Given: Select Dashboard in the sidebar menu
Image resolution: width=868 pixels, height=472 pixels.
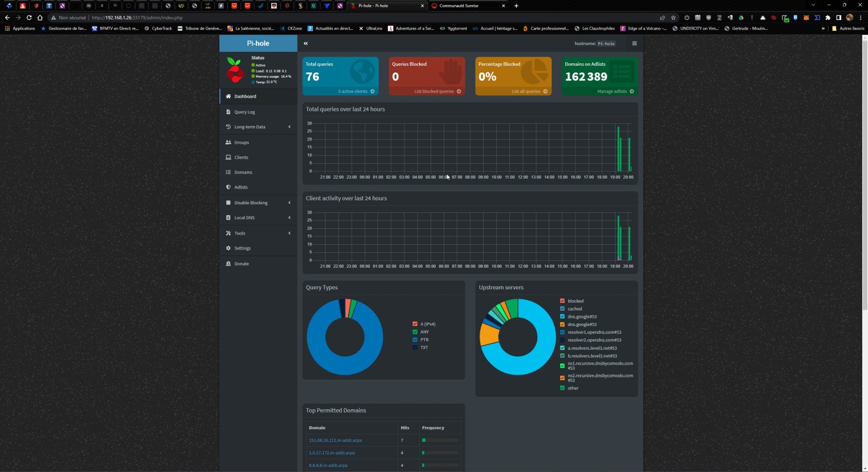Looking at the screenshot, I should click(245, 96).
